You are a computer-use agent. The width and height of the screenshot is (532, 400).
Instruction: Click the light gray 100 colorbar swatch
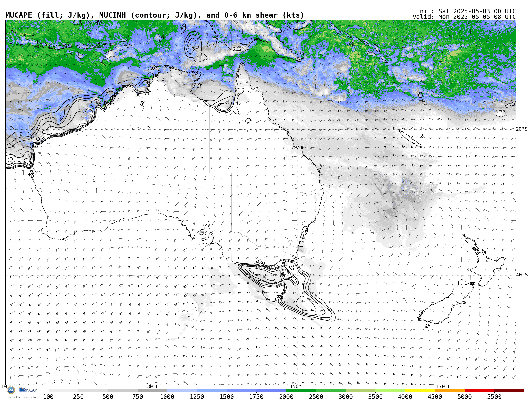(x=63, y=391)
